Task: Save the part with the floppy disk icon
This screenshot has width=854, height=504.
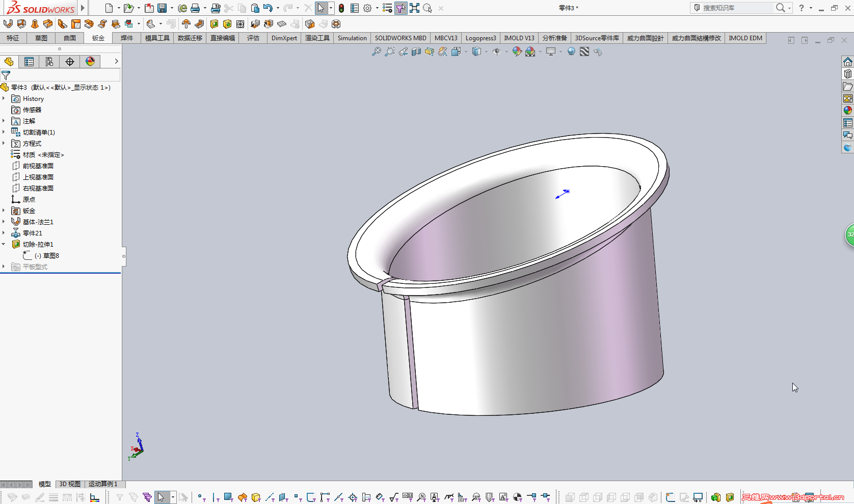Action: (x=162, y=8)
